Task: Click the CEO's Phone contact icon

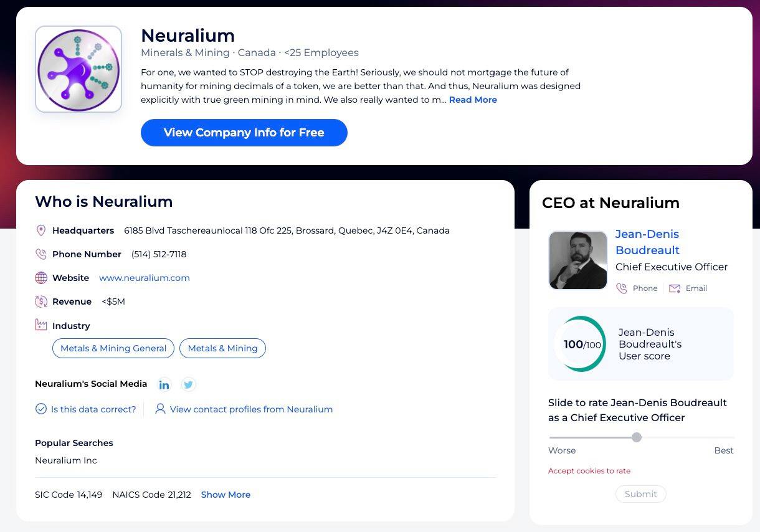Action: pos(622,288)
